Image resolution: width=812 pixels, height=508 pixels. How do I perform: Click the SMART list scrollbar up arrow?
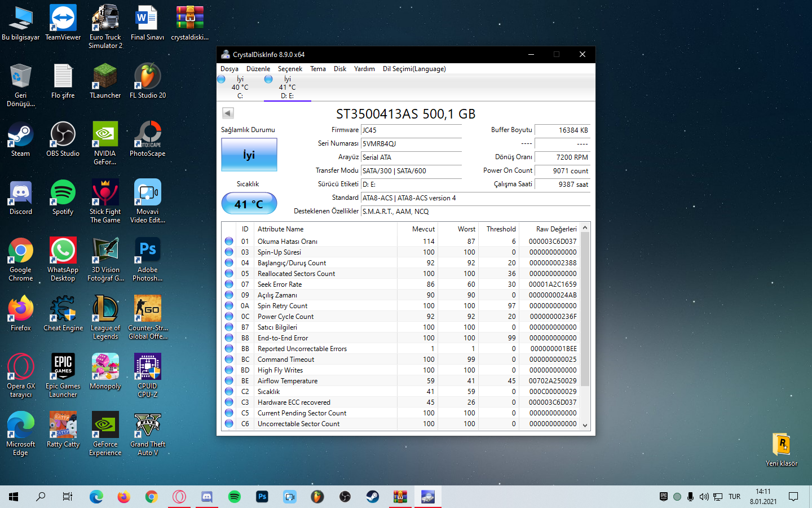(x=585, y=227)
